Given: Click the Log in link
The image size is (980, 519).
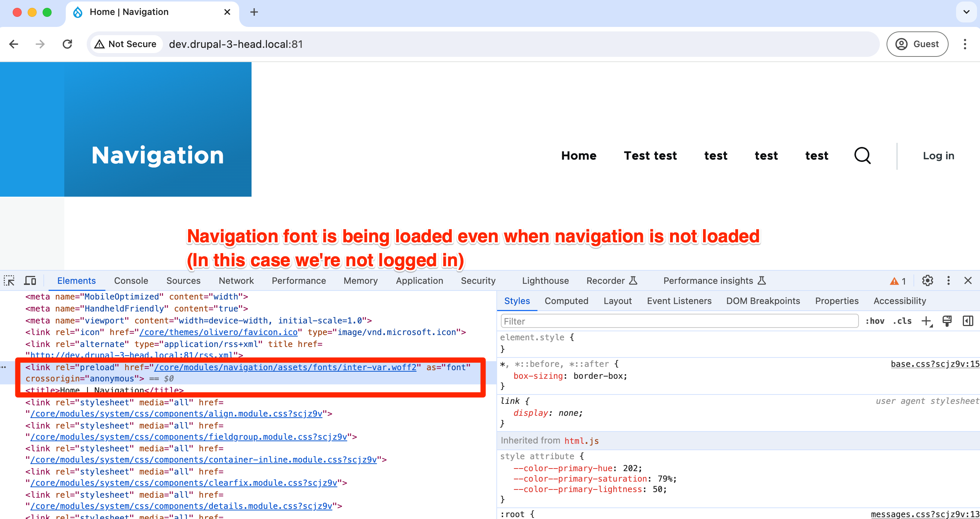Looking at the screenshot, I should 938,156.
